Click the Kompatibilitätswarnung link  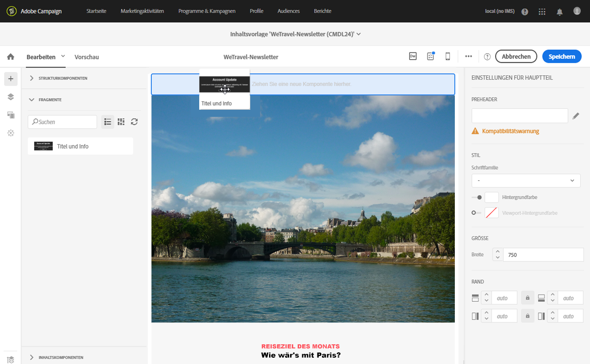point(511,131)
